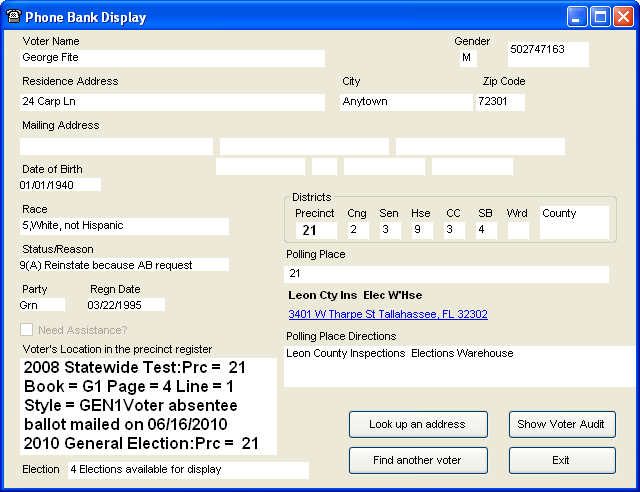Click the Polling Place Directions text box

[x=460, y=367]
